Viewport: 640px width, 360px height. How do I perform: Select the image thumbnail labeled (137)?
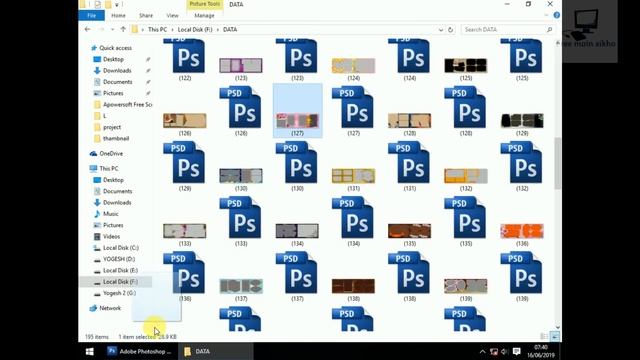point(241,286)
